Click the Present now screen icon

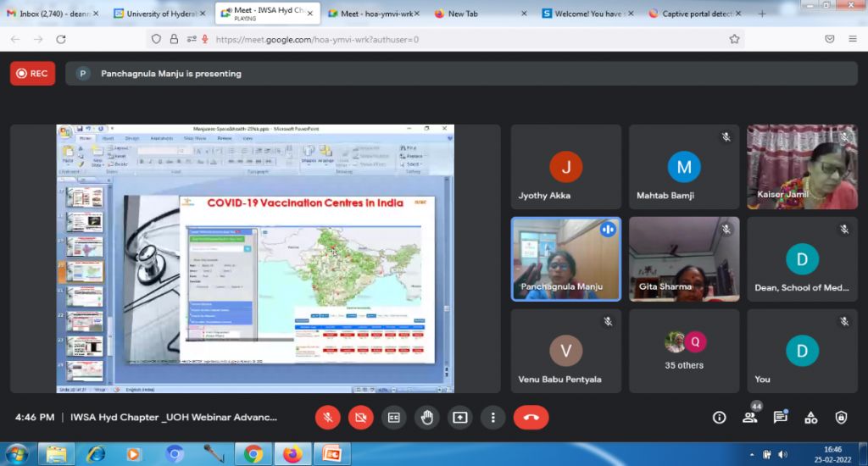click(460, 417)
